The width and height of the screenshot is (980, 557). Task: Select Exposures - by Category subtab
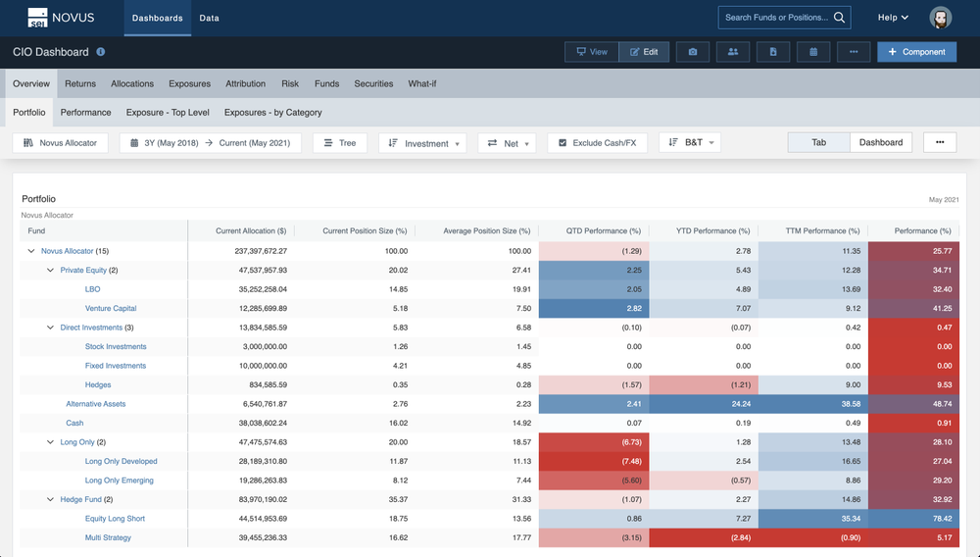272,112
